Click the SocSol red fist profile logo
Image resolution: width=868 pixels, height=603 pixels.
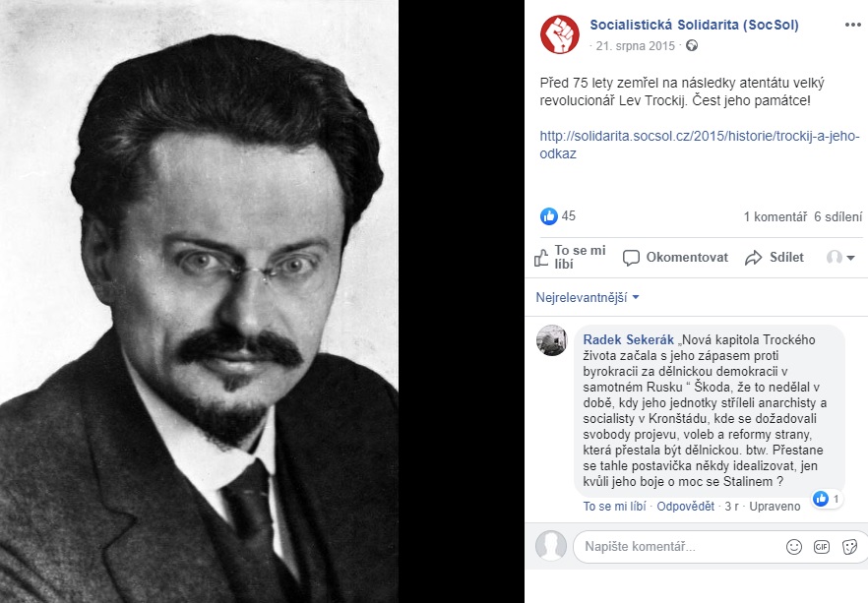click(x=560, y=34)
